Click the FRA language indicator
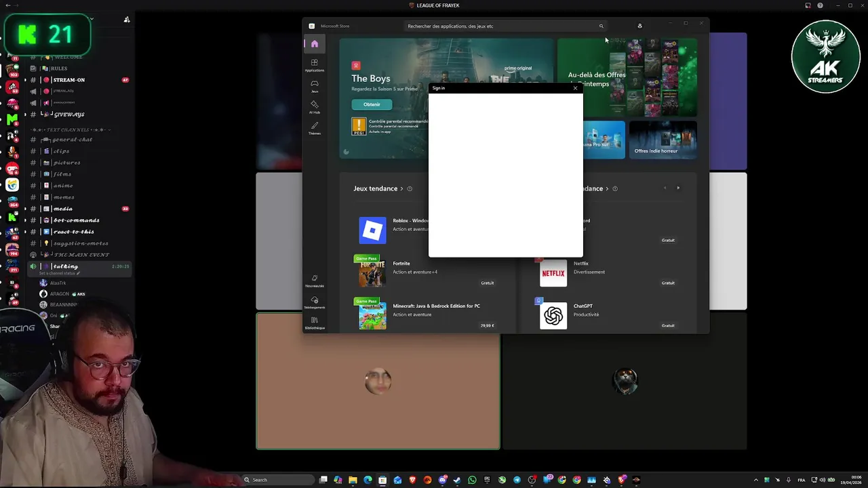 [802, 480]
